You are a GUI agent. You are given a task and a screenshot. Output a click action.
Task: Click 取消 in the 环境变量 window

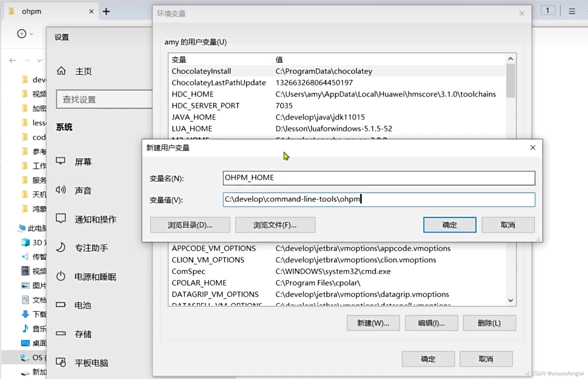coord(486,359)
